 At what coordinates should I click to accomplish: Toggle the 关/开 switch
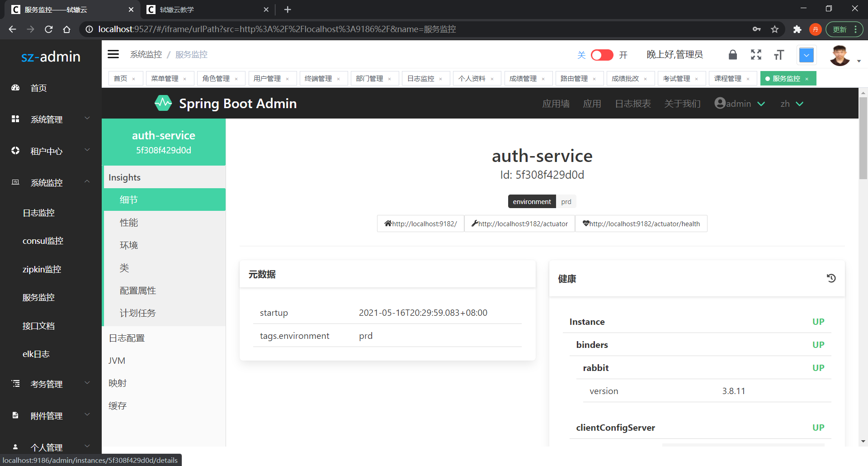pyautogui.click(x=602, y=55)
